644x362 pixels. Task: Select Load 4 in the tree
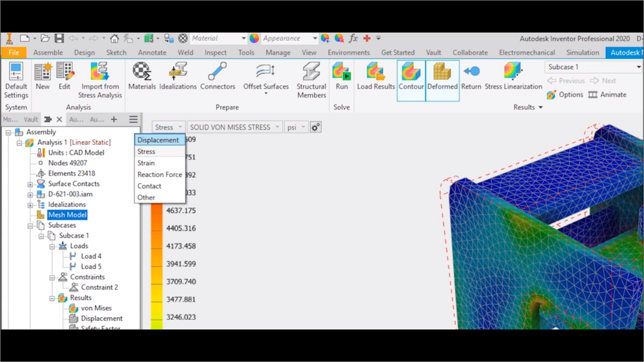pos(91,256)
